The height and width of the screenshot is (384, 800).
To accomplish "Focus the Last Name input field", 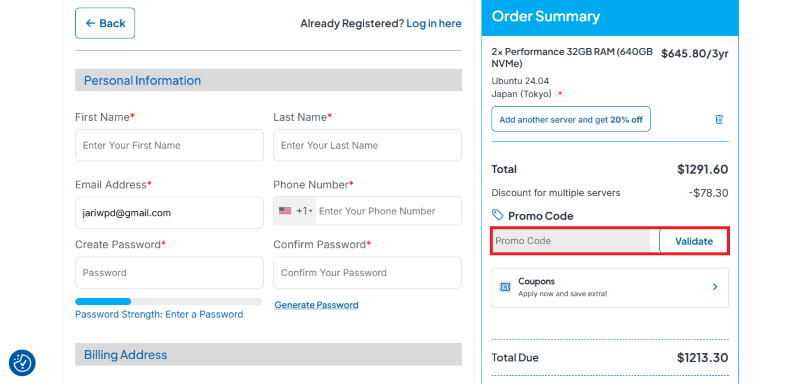I will pyautogui.click(x=367, y=145).
